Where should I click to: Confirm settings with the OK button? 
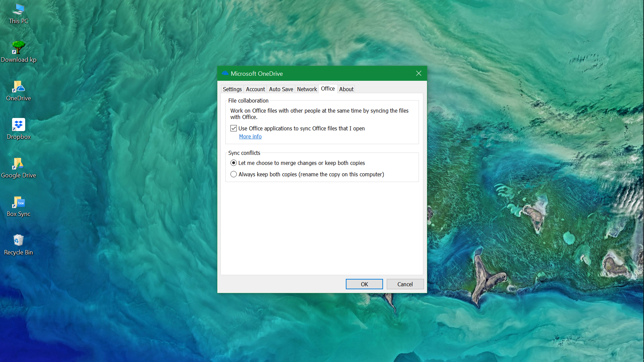[364, 284]
